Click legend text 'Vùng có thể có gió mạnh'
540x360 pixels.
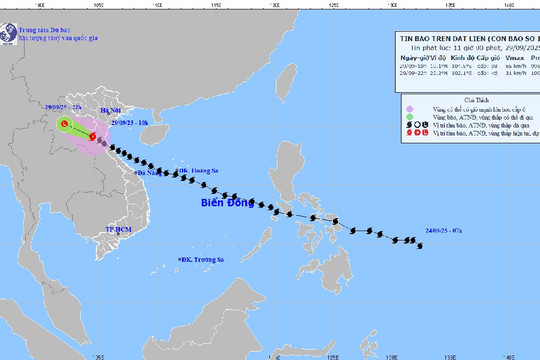click(x=479, y=110)
